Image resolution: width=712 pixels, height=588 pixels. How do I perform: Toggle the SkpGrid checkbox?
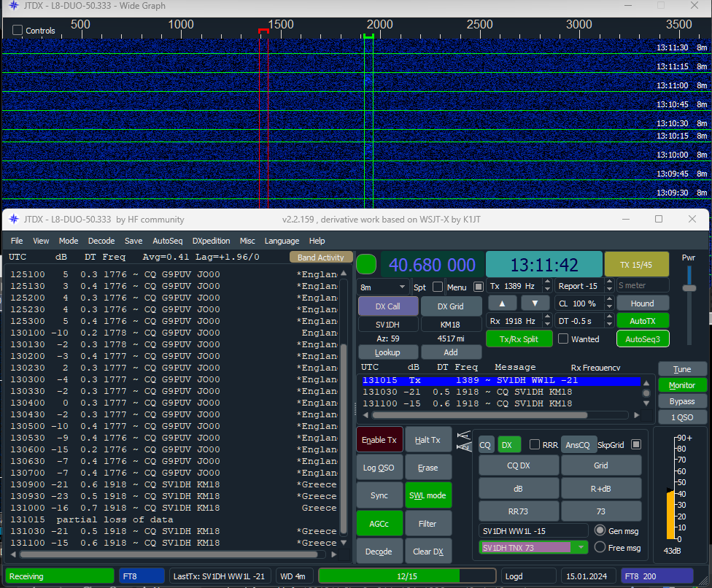coord(636,444)
